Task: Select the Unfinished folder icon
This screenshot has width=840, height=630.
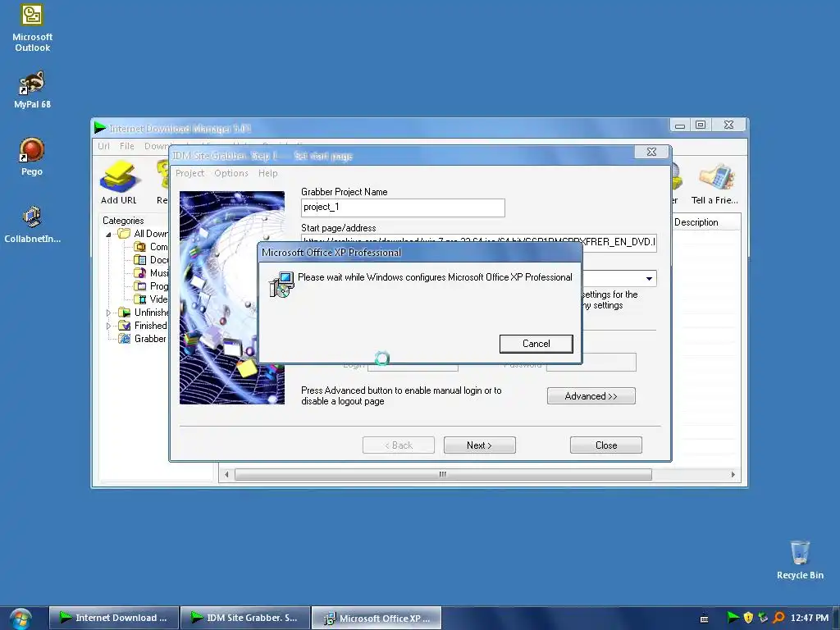Action: pyautogui.click(x=125, y=313)
